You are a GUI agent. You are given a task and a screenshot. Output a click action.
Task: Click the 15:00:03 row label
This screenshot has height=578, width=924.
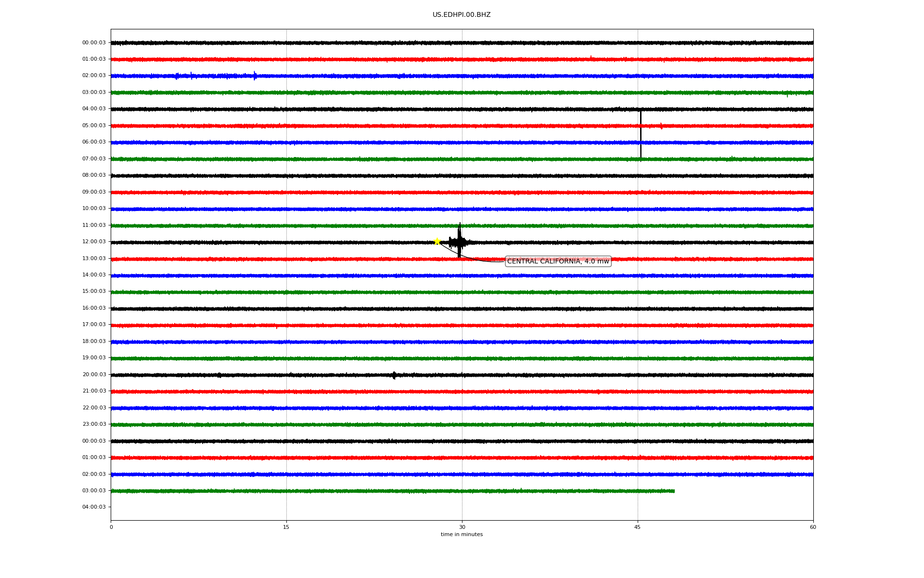(94, 291)
